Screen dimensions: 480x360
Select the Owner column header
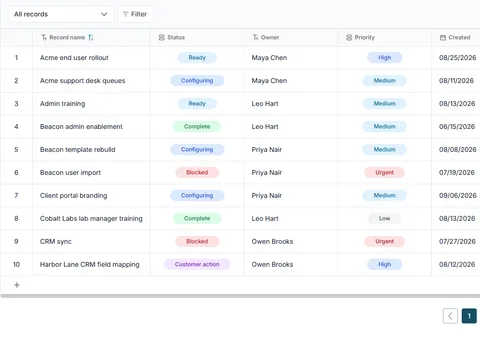pos(291,37)
